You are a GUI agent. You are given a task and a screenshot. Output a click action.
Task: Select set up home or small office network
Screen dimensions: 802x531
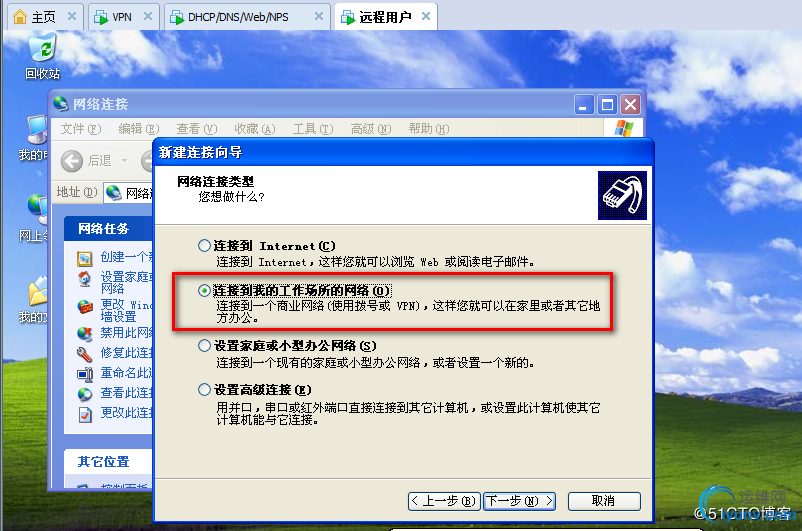point(204,345)
